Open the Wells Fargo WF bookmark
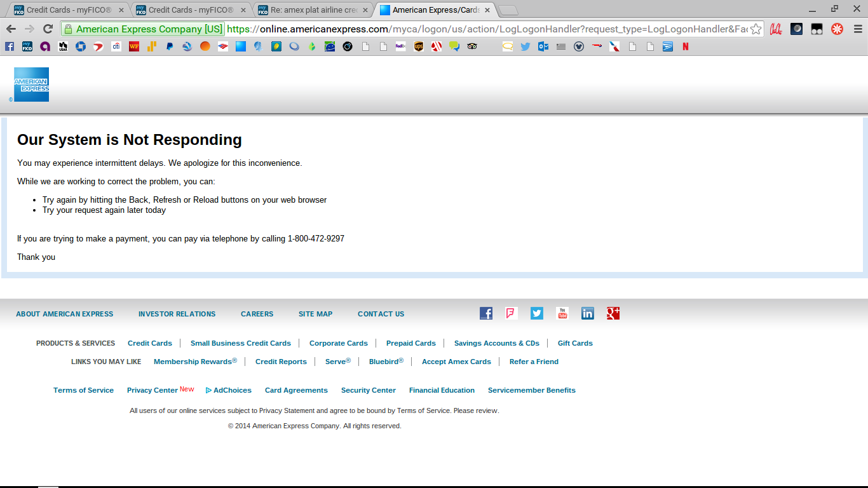 click(134, 46)
